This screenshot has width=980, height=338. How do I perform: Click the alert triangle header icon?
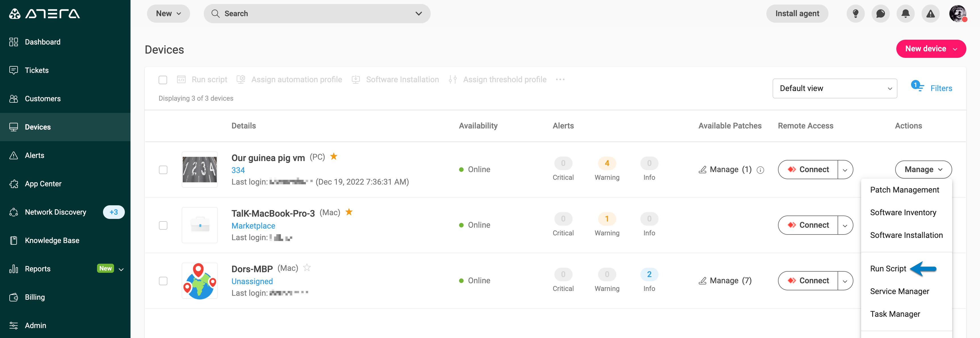[x=930, y=14]
